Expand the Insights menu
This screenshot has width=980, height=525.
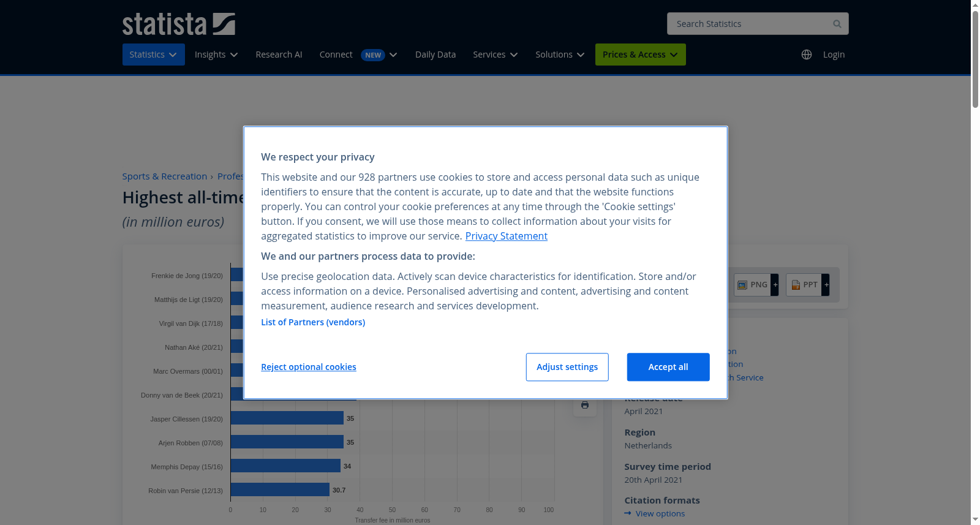pos(216,55)
